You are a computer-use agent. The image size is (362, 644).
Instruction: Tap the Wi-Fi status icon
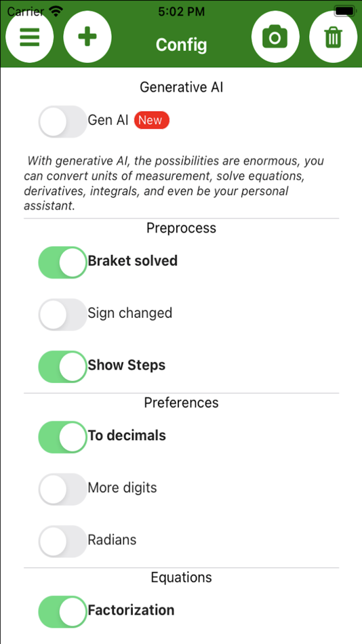pyautogui.click(x=56, y=11)
